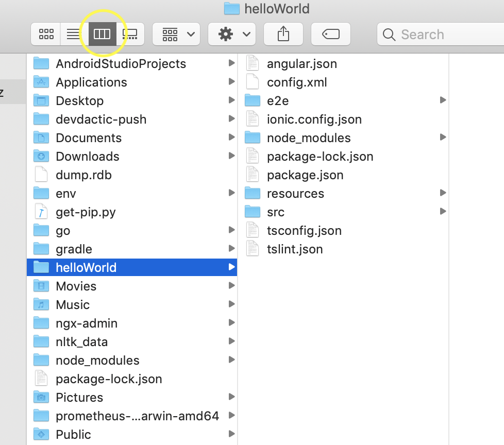The width and height of the screenshot is (504, 445).
Task: Click the gradle folder icon
Action: coord(41,249)
